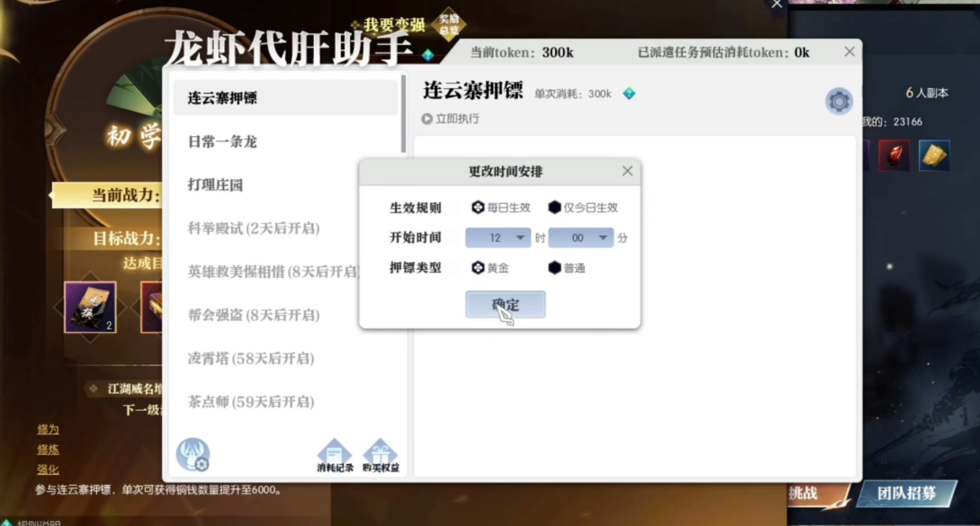
Task: Select 连云寨押镖 task in list
Action: click(285, 98)
